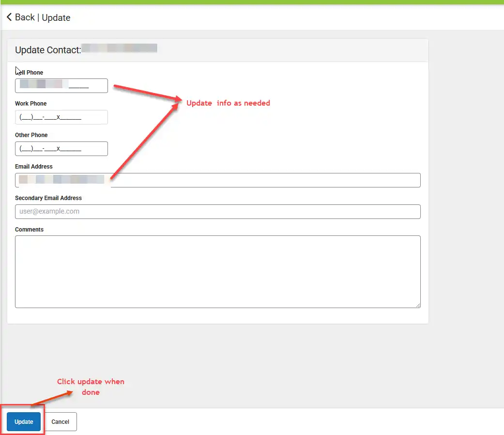The image size is (504, 435).
Task: Click the Work Phone label text
Action: pos(31,104)
